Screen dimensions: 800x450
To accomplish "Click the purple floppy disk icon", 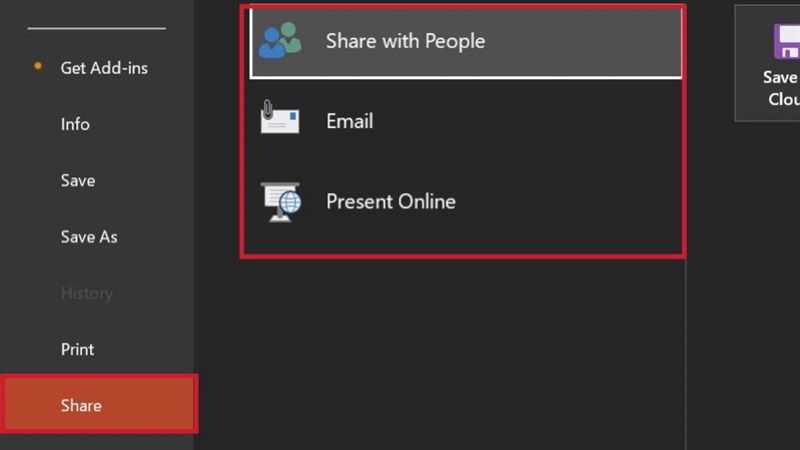I will coord(787,41).
